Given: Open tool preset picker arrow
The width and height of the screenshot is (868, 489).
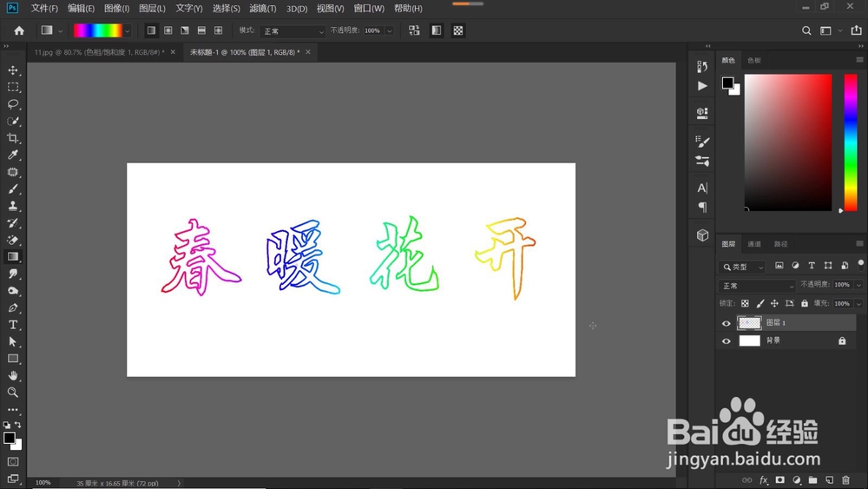Looking at the screenshot, I should (60, 31).
